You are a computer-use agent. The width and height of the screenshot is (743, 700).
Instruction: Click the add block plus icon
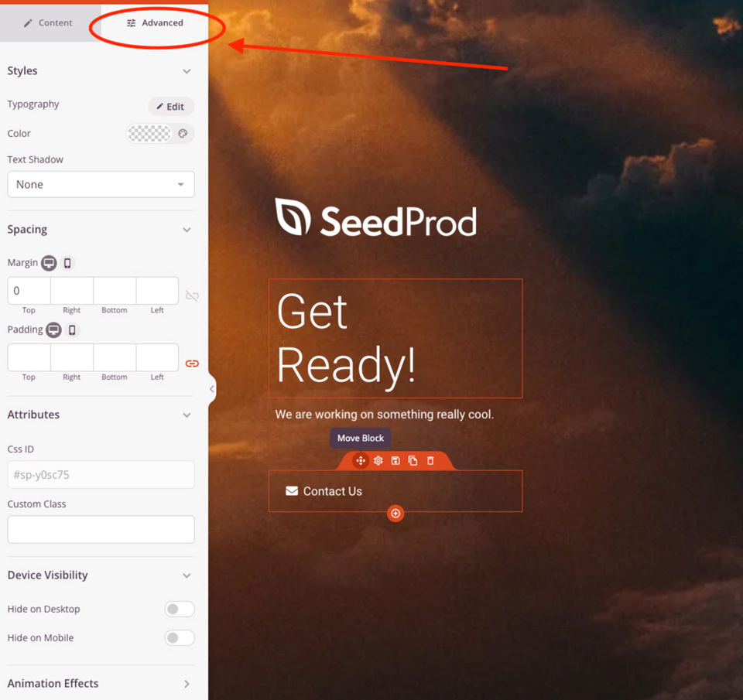(x=395, y=514)
